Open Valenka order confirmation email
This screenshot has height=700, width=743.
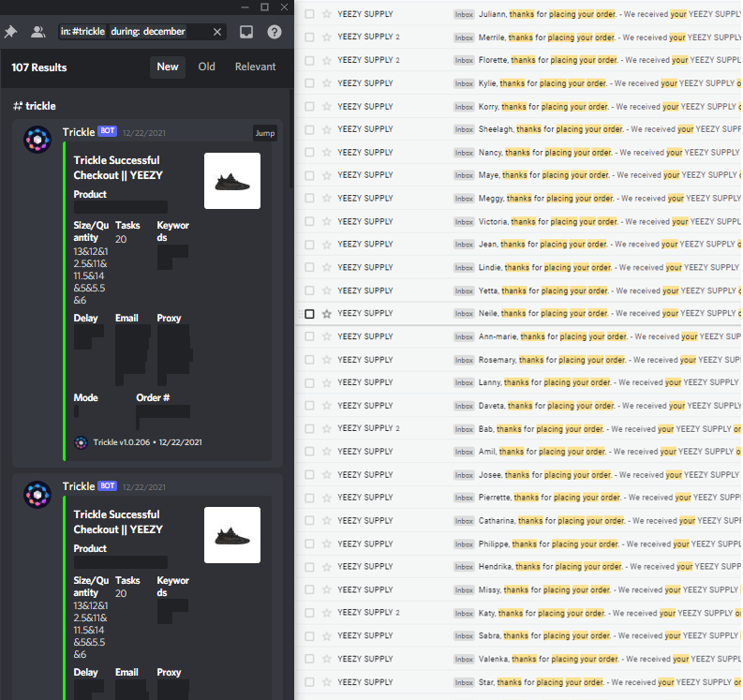(x=519, y=659)
